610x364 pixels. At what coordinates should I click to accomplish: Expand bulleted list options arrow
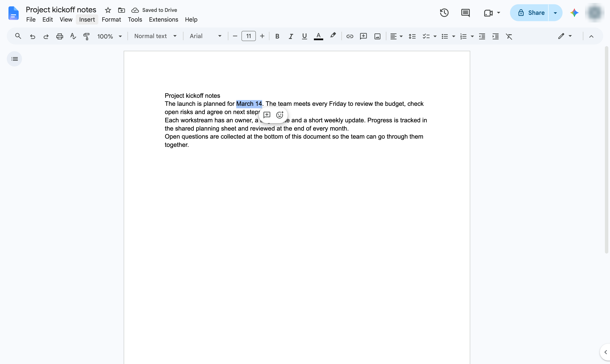[454, 36]
